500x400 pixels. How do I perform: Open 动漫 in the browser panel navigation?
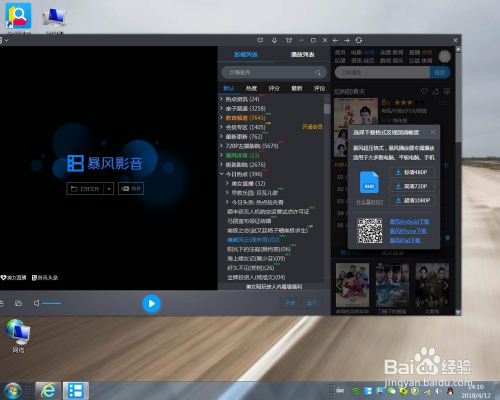(x=385, y=53)
